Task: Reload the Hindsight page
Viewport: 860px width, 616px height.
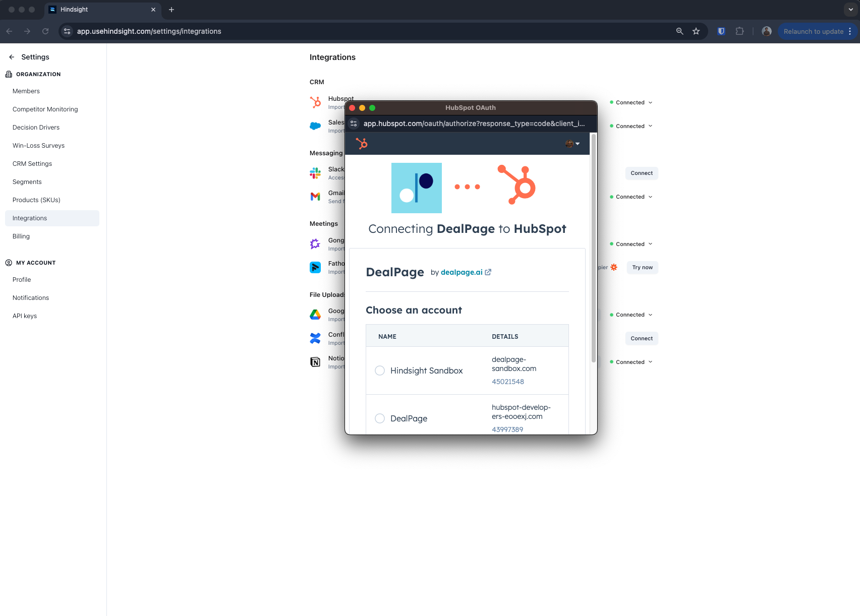Action: pos(45,31)
